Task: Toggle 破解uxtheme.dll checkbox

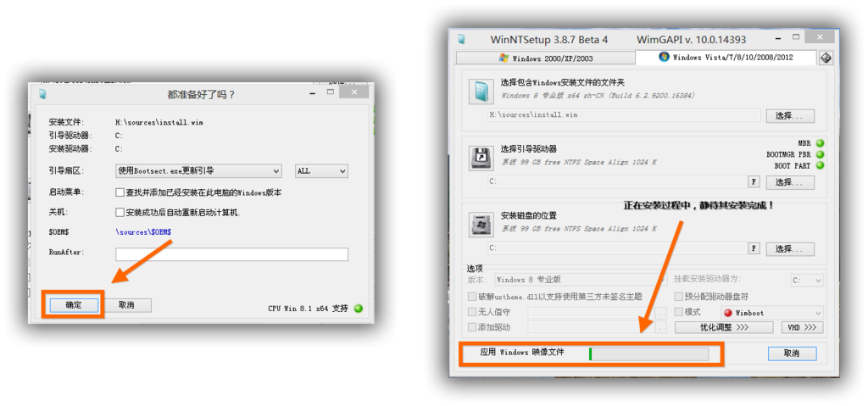Action: [471, 297]
